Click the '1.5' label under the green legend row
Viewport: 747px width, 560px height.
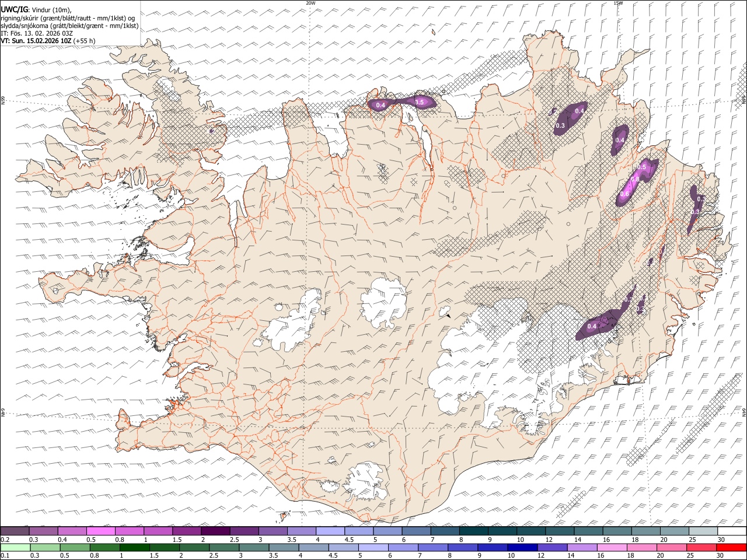coord(154,556)
